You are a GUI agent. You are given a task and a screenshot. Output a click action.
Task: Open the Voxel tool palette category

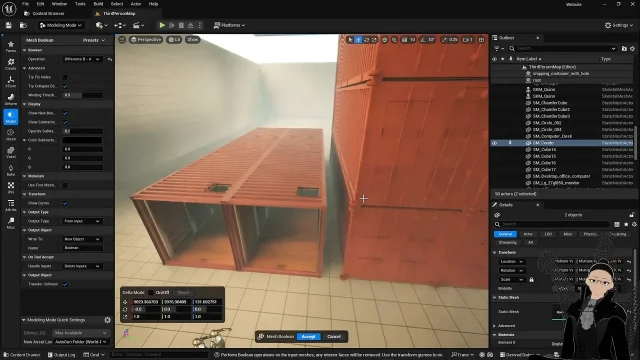tap(11, 152)
